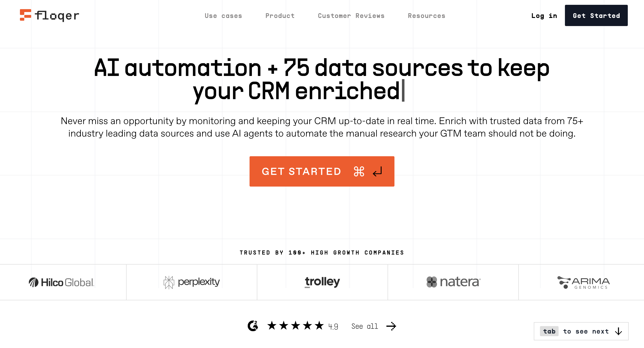Open the Use cases menu
Viewport: 644px width, 348px height.
click(x=223, y=16)
